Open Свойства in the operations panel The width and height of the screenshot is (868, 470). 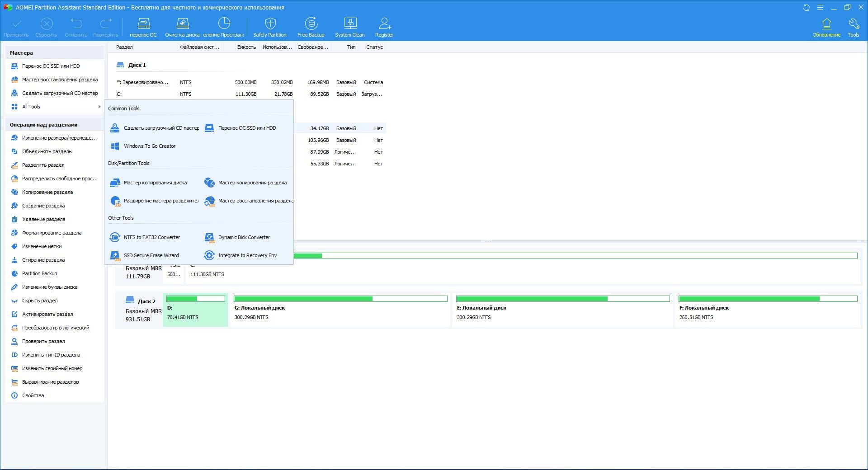[33, 395]
